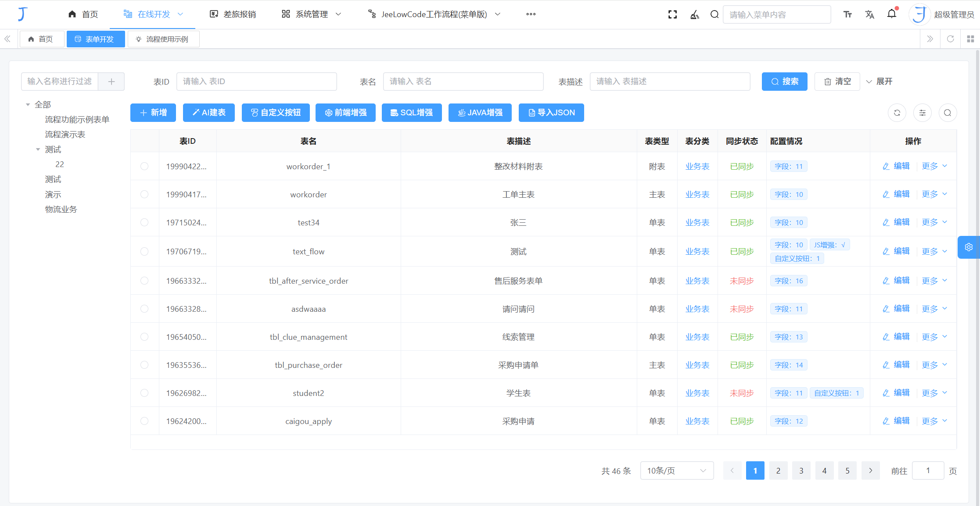Click the font size (Tr) icon
980x506 pixels.
847,14
